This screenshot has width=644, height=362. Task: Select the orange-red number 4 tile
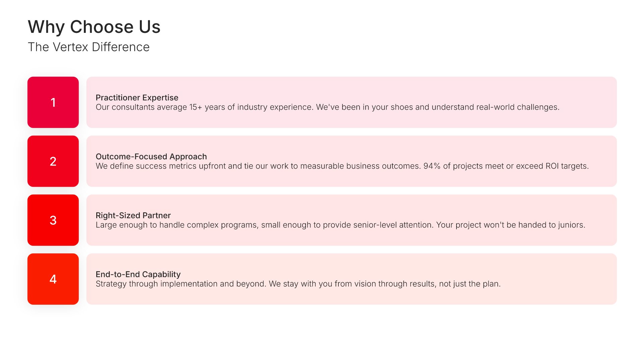pyautogui.click(x=53, y=279)
